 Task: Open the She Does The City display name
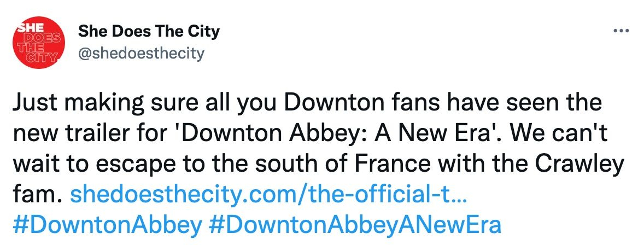[x=149, y=32]
